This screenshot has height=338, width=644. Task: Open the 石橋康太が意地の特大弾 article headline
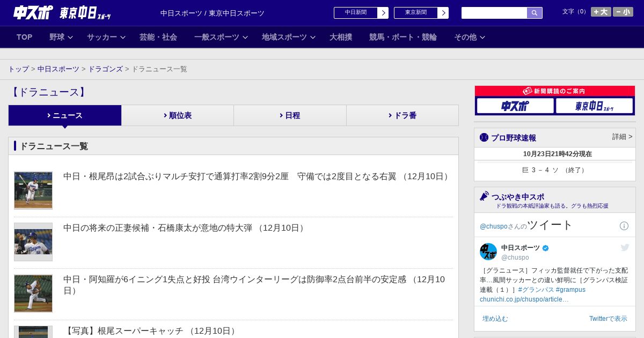[x=185, y=228]
